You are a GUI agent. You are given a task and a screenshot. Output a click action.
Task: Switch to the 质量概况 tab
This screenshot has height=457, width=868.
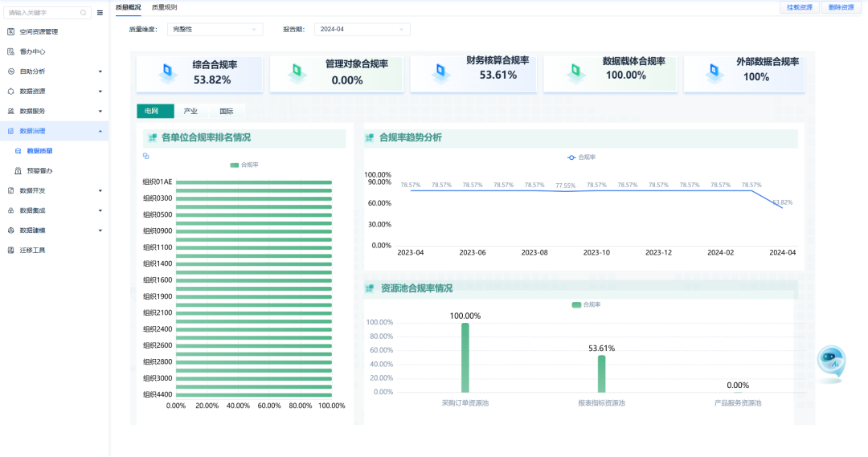tap(128, 7)
